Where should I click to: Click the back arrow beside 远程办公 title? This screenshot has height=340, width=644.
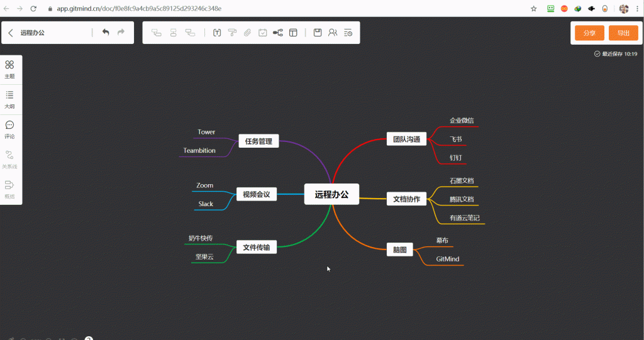pyautogui.click(x=11, y=33)
